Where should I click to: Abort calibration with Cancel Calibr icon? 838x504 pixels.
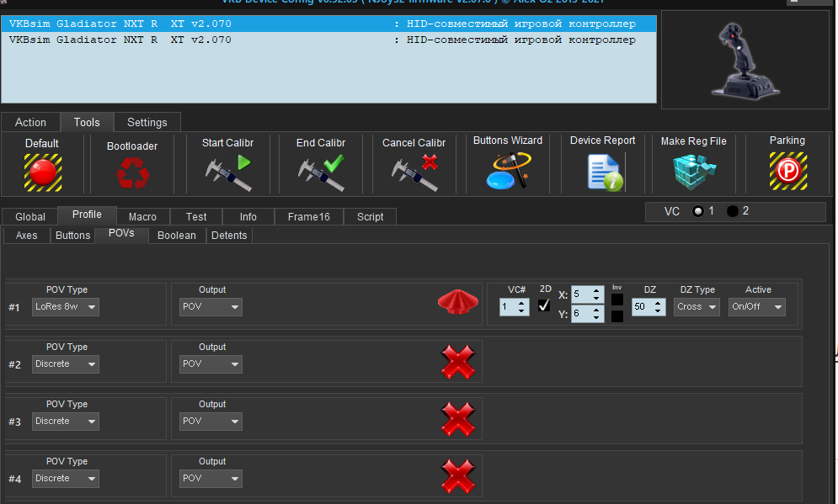(x=414, y=172)
